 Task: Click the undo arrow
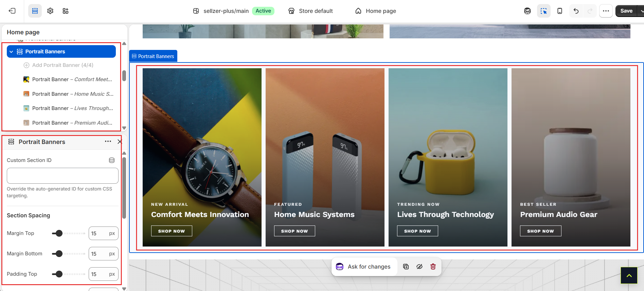point(576,11)
